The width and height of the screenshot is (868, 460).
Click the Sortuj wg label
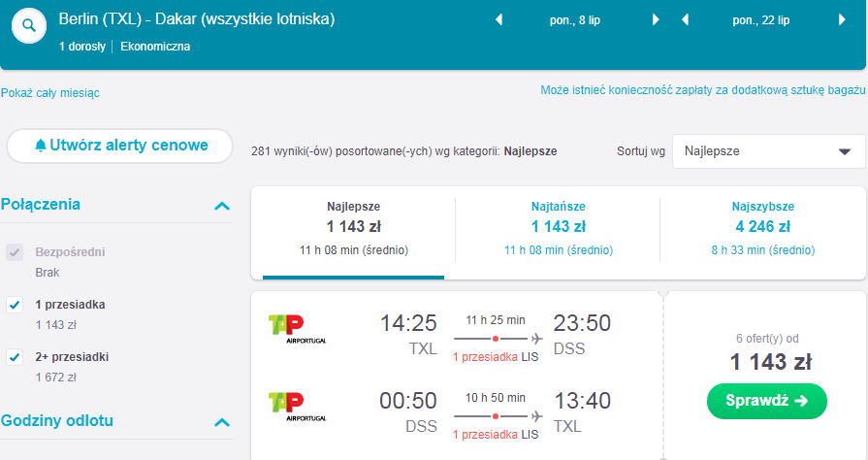tap(641, 151)
